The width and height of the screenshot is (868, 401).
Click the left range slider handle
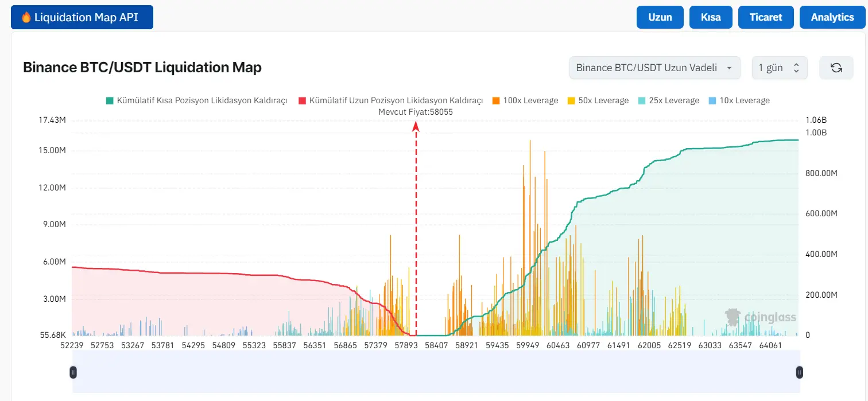[x=73, y=372]
